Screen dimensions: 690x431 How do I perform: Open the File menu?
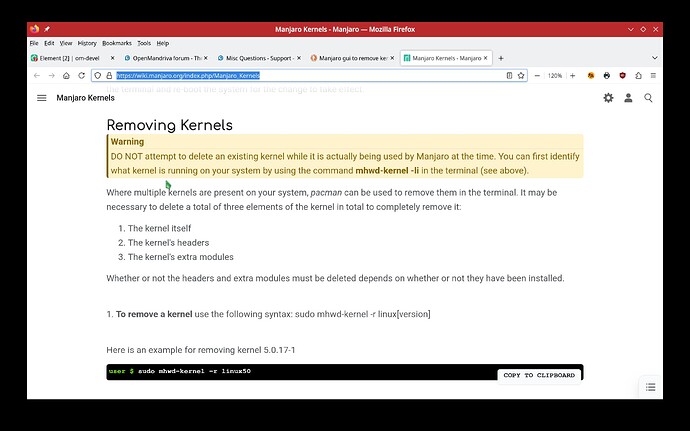pos(34,43)
